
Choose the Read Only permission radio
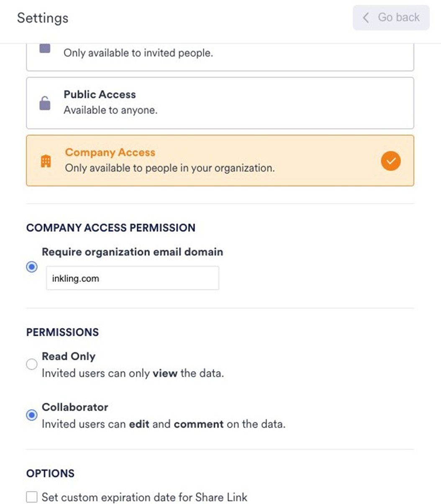point(32,364)
